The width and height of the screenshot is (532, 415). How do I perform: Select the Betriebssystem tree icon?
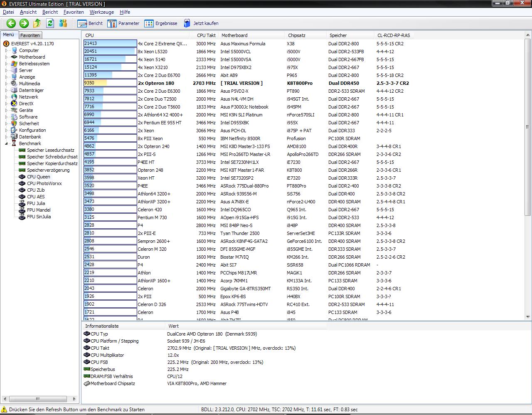15,64
